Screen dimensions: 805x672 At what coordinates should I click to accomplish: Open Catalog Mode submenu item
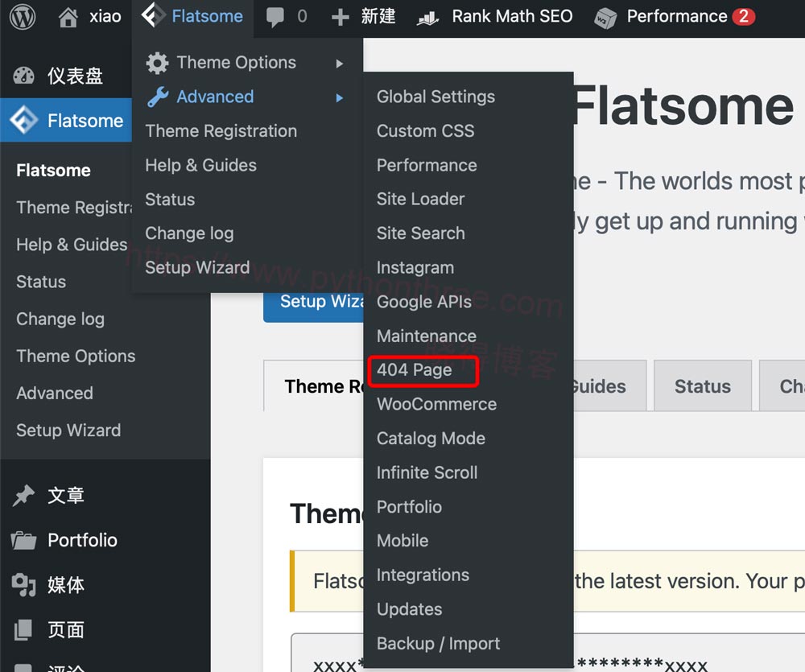pyautogui.click(x=431, y=439)
